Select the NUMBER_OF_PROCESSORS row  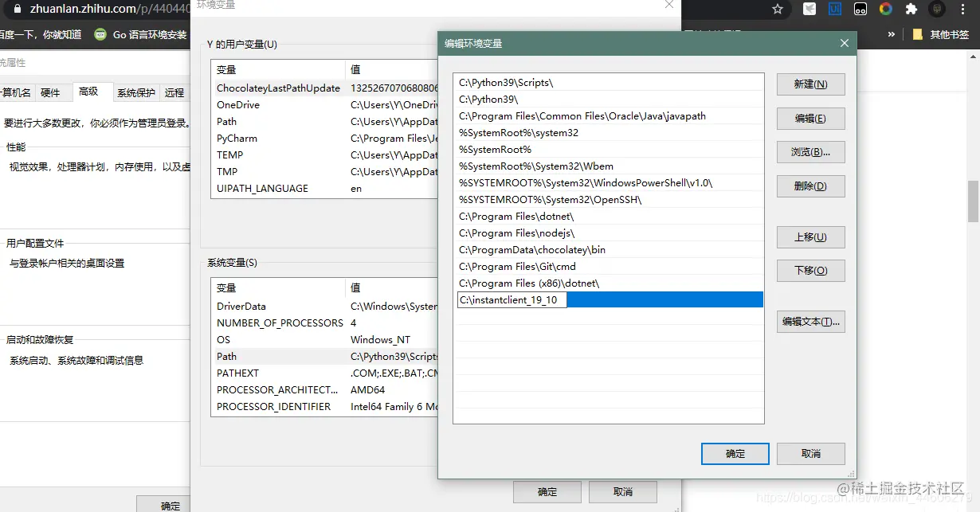coord(325,323)
